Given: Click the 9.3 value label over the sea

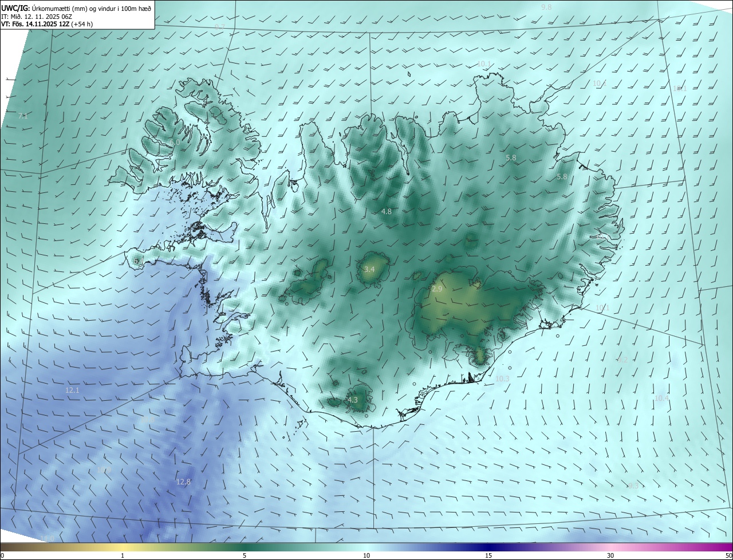Looking at the screenshot, I should click(633, 486).
